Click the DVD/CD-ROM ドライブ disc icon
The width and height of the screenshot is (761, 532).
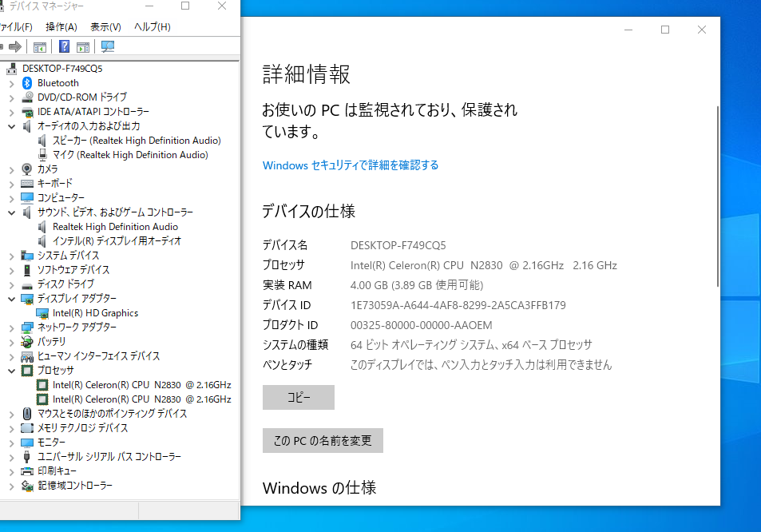point(27,97)
